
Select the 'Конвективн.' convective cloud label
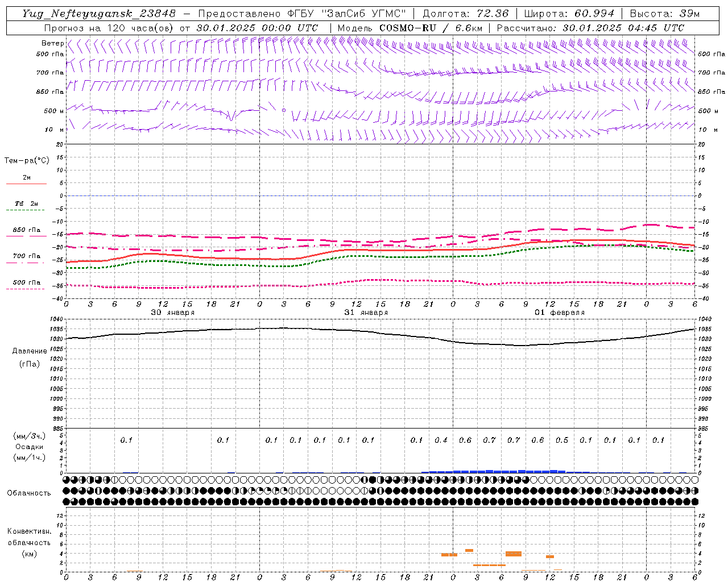pos(30,531)
